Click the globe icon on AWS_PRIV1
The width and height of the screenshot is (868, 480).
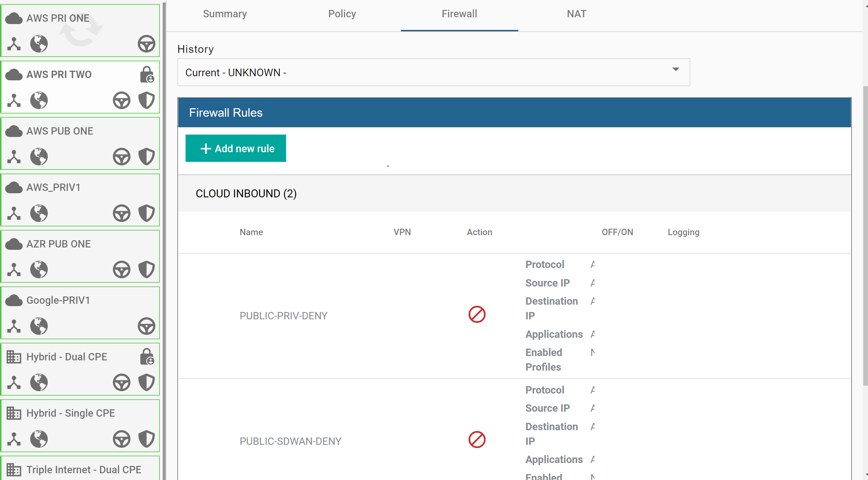click(39, 213)
